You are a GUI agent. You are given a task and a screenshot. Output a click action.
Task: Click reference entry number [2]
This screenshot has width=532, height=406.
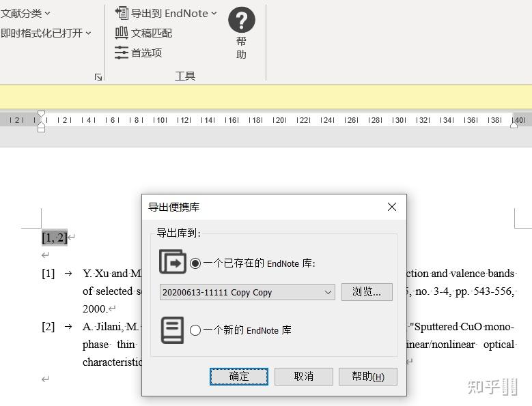(x=48, y=327)
